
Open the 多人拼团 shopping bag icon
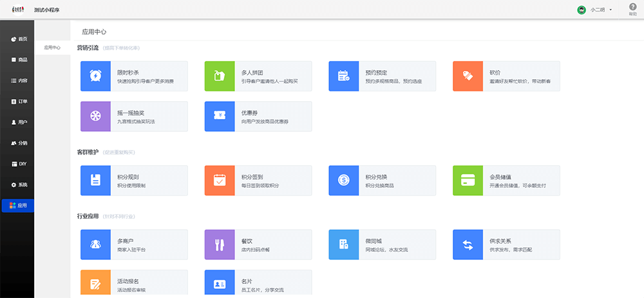point(220,76)
